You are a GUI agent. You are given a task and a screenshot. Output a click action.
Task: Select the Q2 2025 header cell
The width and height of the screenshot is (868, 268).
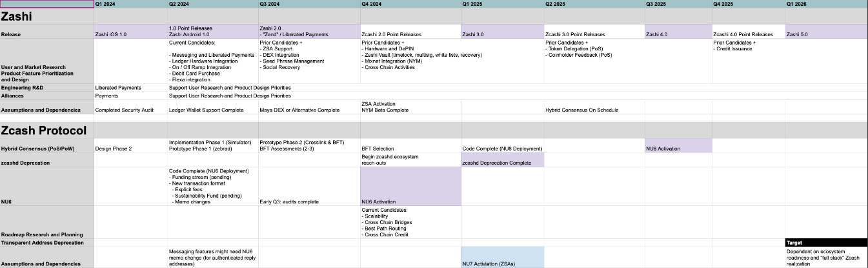(x=594, y=4)
